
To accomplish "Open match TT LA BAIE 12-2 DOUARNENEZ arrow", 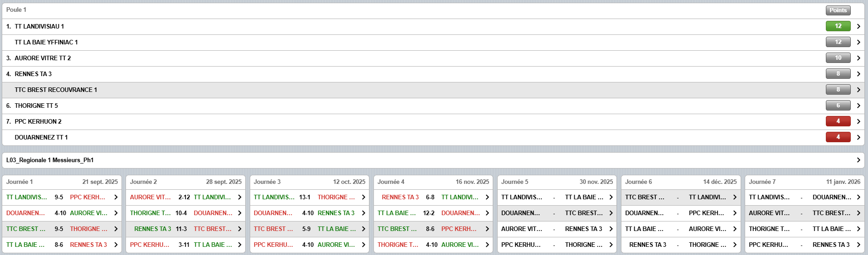I will pos(487,213).
